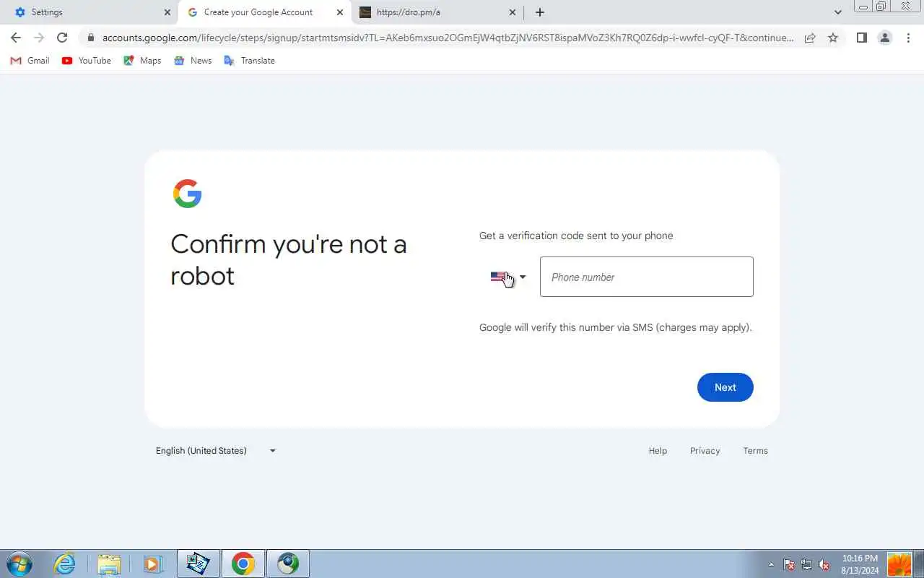Open the Windows Start menu orb
The image size is (924, 578).
[19, 564]
